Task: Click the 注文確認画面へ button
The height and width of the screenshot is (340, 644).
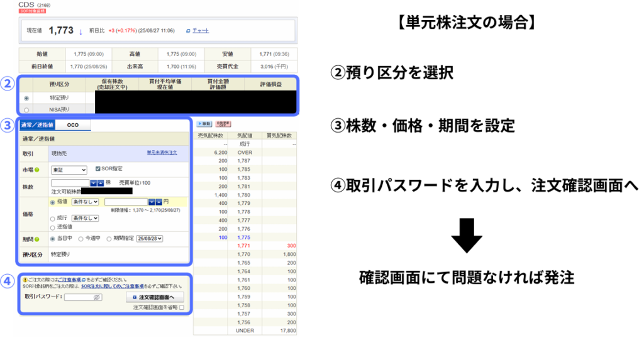Action: (155, 297)
